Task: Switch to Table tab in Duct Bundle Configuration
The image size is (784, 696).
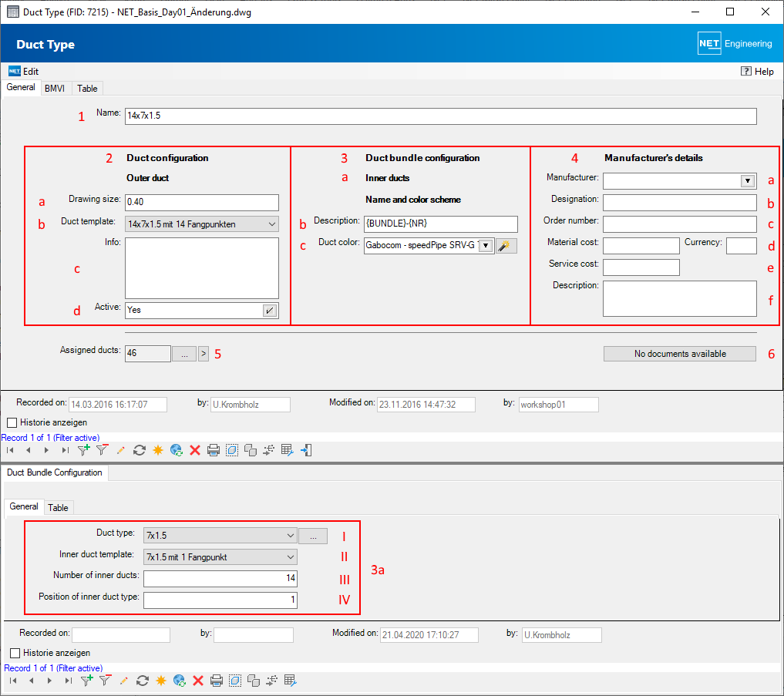Action: pyautogui.click(x=58, y=507)
